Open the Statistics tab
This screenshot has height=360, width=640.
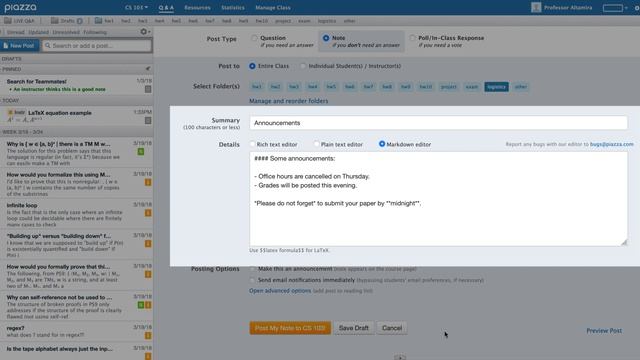click(233, 7)
